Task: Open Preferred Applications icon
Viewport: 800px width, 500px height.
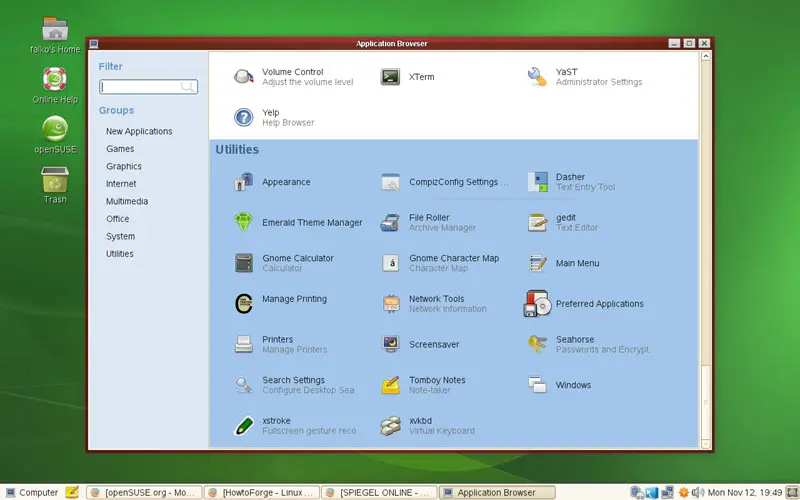Action: [x=537, y=304]
